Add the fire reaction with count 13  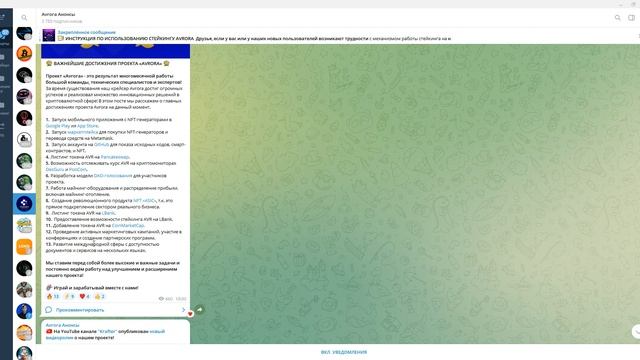[x=53, y=296]
